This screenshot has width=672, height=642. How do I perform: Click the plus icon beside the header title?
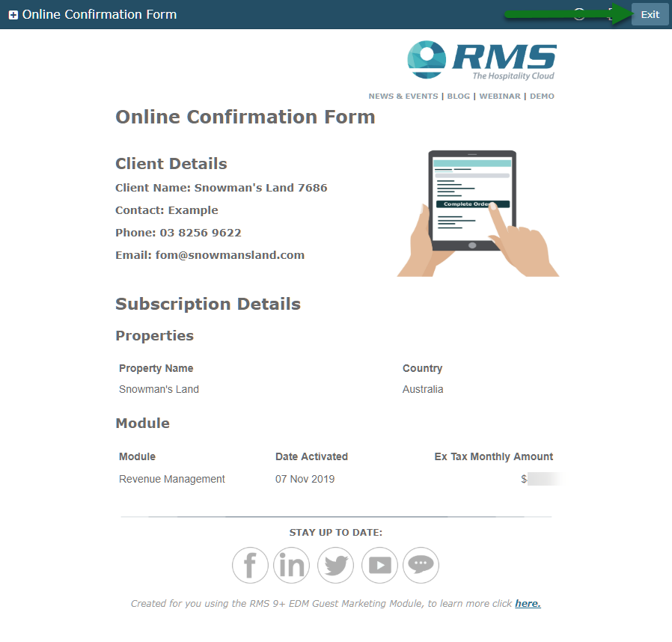click(13, 15)
